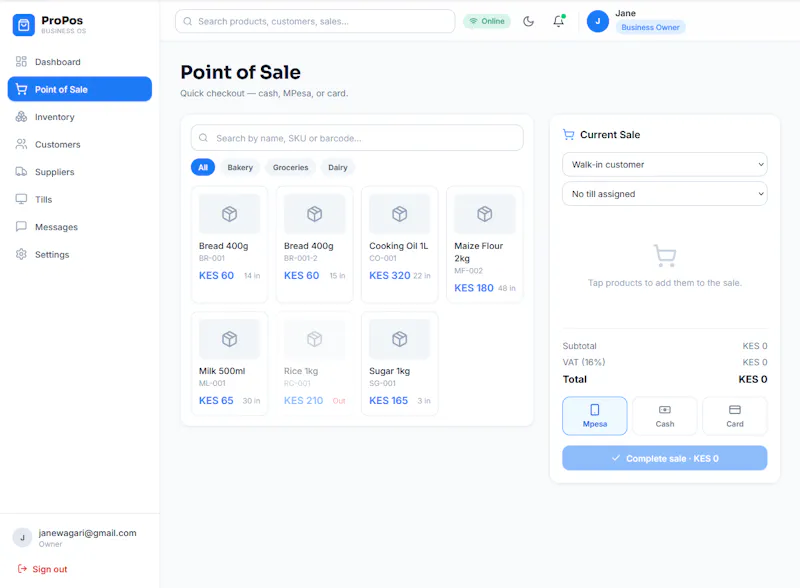Go to Customers section
Image resolution: width=800 pixels, height=588 pixels.
tap(80, 144)
